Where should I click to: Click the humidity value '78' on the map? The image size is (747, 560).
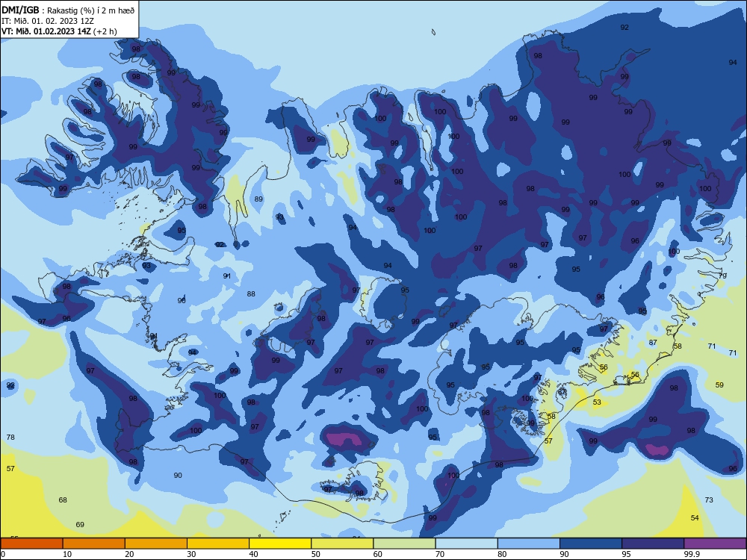(10, 437)
